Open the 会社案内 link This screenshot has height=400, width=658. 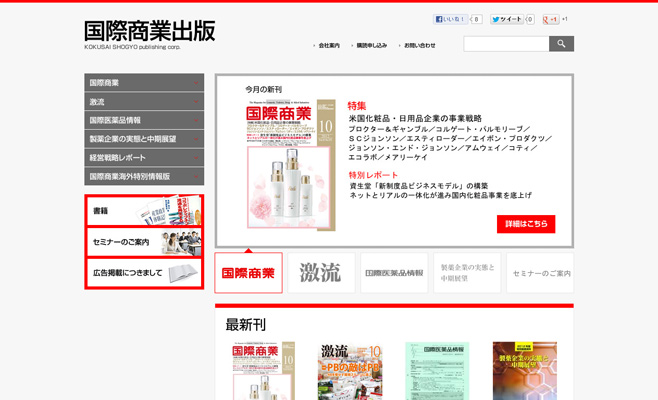(x=329, y=45)
